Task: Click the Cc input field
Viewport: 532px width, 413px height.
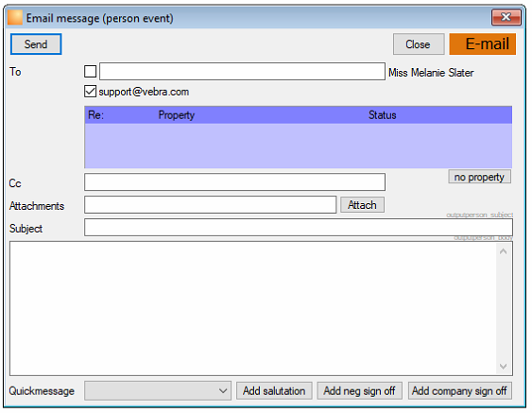Action: (234, 181)
